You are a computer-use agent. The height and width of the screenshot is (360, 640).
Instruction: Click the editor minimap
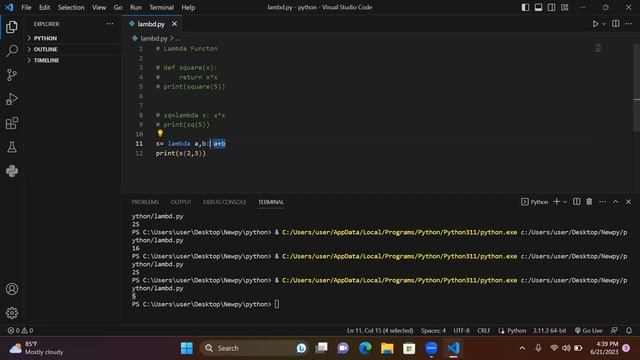[598, 48]
